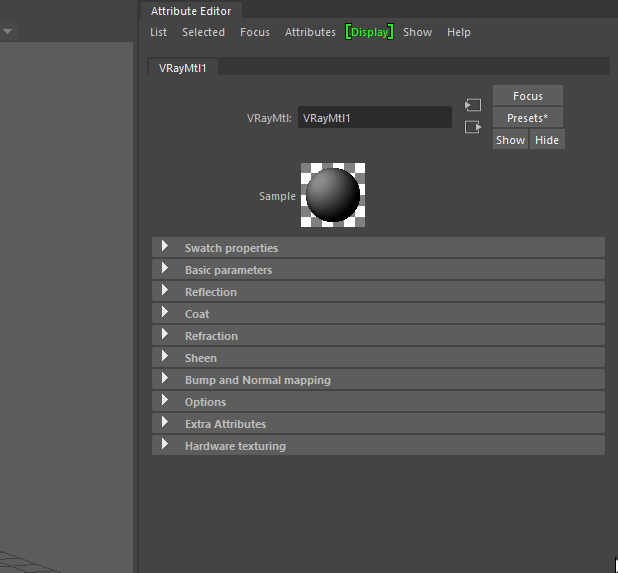The width and height of the screenshot is (618, 573).
Task: Expand the Reflection section
Action: (378, 292)
